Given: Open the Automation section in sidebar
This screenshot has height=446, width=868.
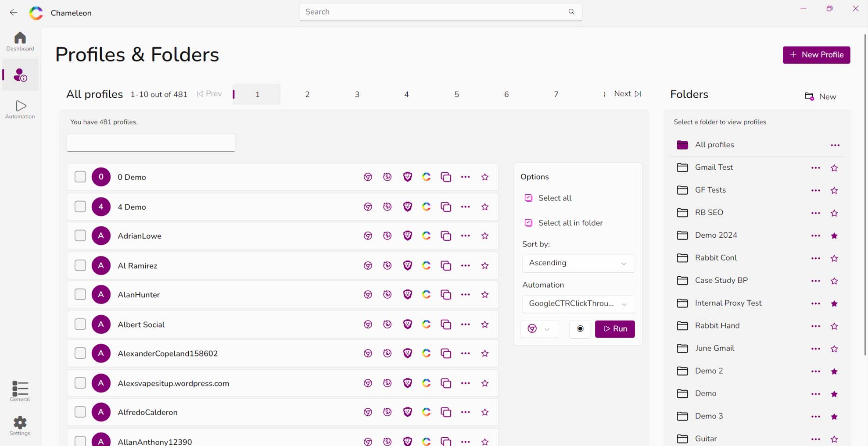Looking at the screenshot, I should coord(20,110).
